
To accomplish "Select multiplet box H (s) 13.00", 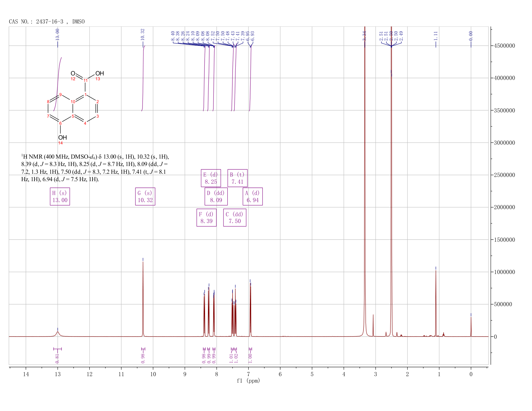I will click(60, 197).
